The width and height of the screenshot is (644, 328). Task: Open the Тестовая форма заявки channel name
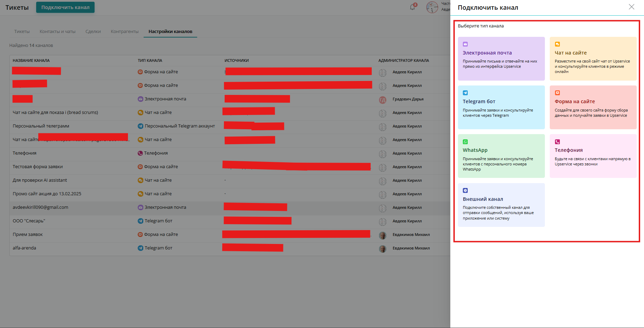(38, 167)
